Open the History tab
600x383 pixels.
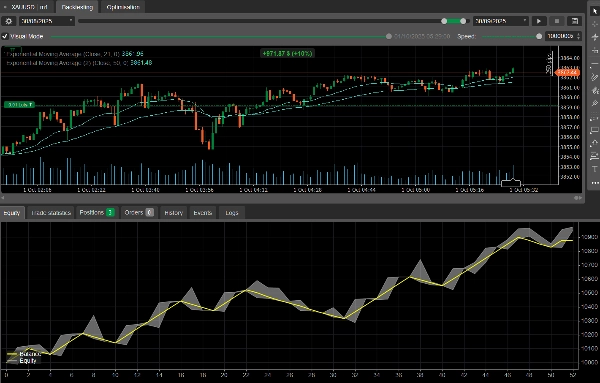coord(173,213)
